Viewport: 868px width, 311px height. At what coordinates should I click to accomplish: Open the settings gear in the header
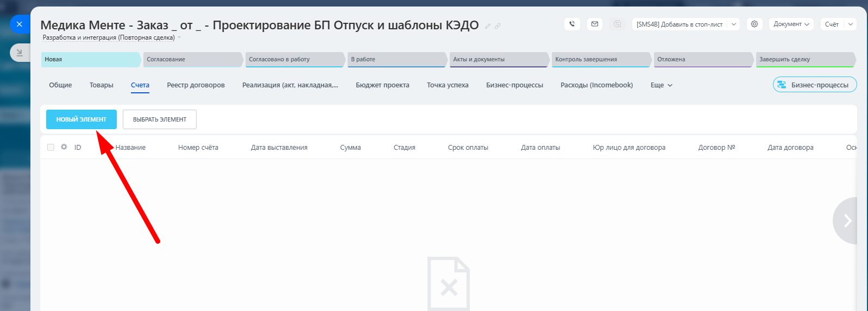click(754, 24)
